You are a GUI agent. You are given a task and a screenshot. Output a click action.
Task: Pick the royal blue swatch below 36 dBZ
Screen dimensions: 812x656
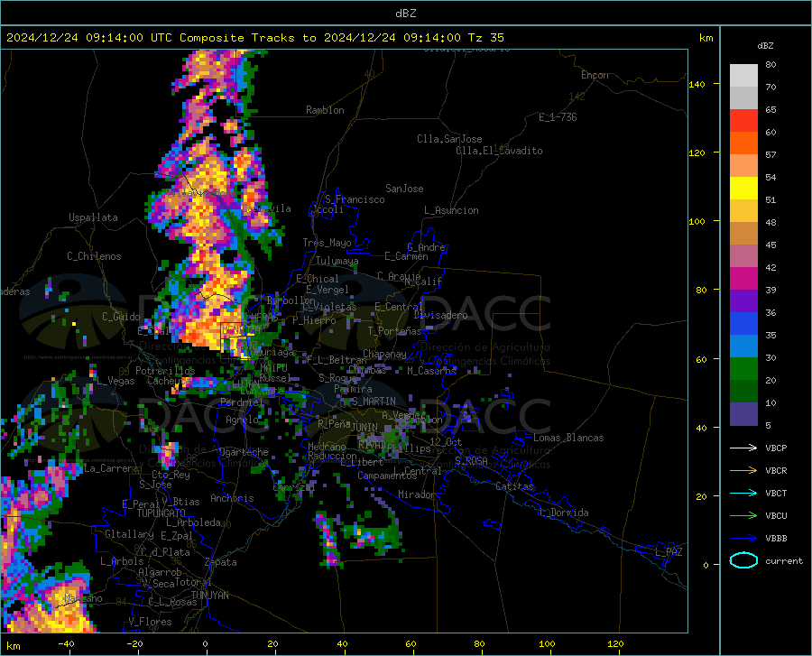click(743, 324)
